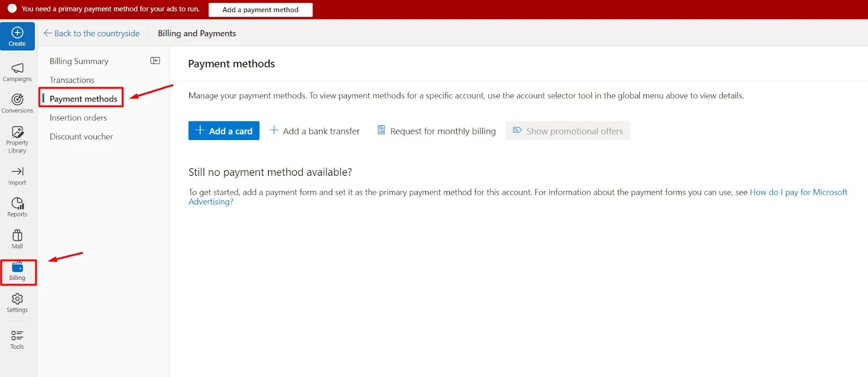Open Campaigns from the left sidebar
This screenshot has height=377, width=868.
(x=17, y=72)
